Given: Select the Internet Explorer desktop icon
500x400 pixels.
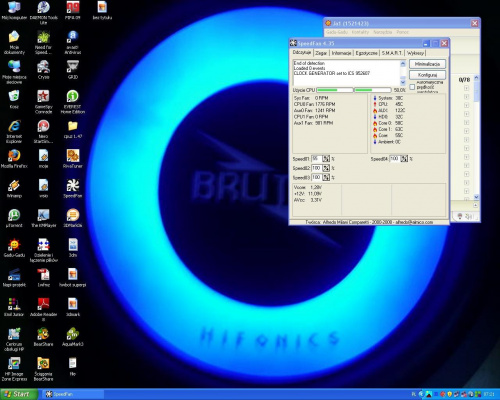Looking at the screenshot, I should (14, 131).
